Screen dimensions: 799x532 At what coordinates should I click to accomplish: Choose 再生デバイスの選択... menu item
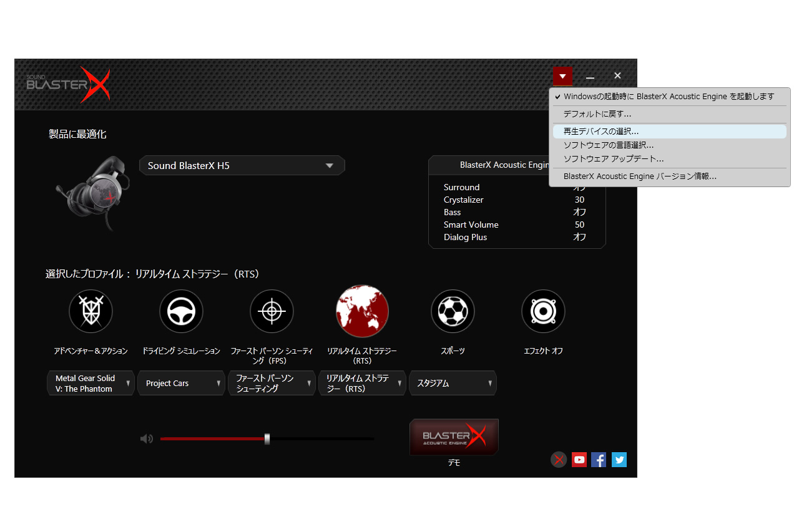tap(670, 132)
